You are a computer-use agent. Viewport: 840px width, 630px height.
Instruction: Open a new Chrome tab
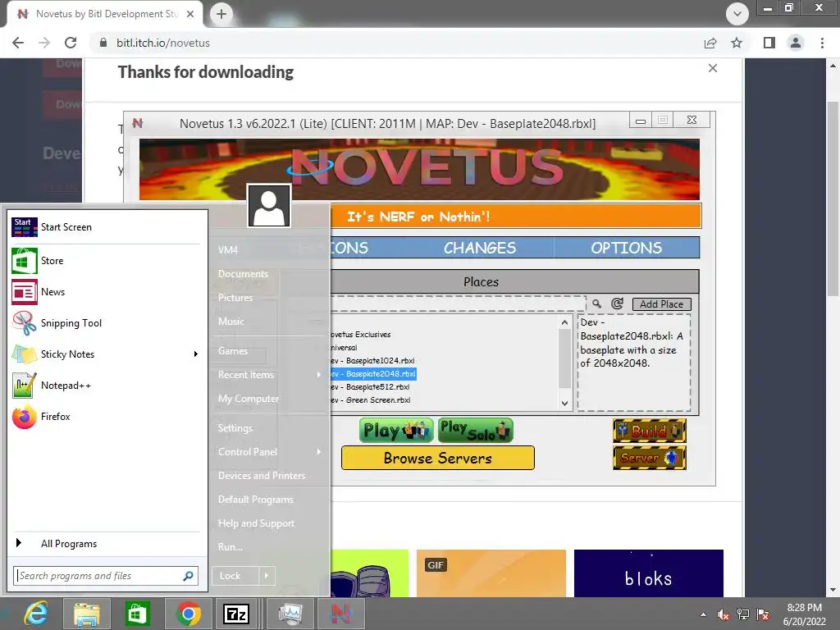(x=221, y=13)
